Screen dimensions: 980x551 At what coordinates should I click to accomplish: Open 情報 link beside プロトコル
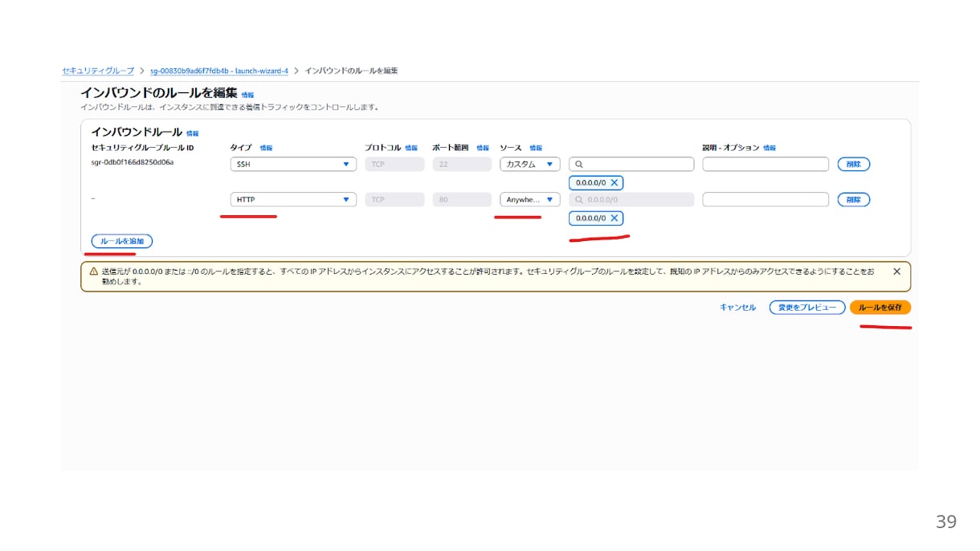[x=411, y=148]
